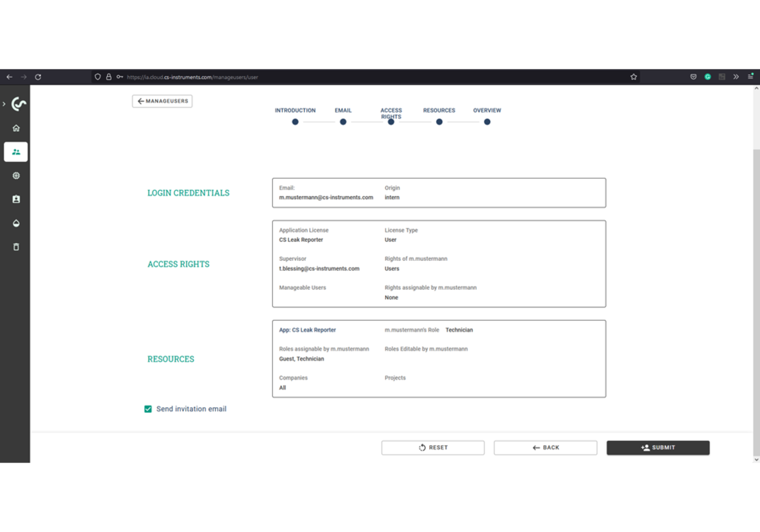Click the green extension icon in the toolbar
The image size is (760, 532).
(707, 77)
